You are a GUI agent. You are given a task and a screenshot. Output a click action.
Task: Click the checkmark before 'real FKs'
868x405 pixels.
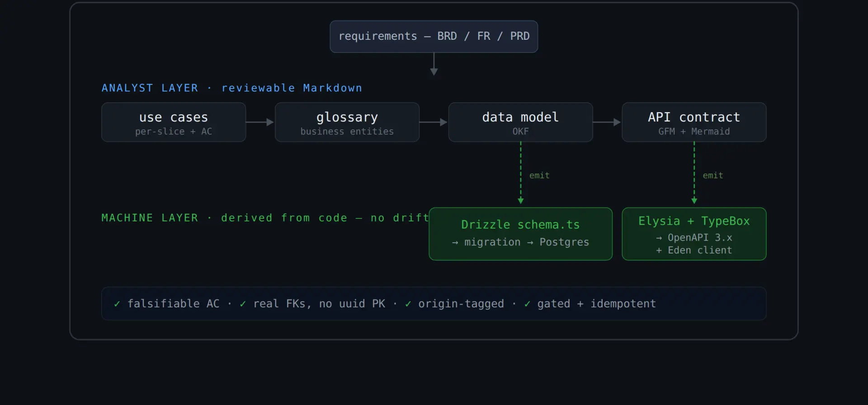(243, 304)
